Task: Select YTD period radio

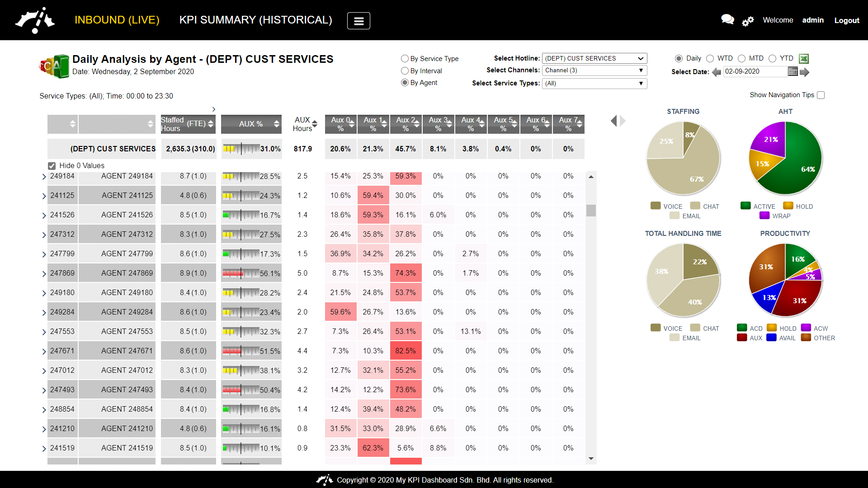Action: 772,58
